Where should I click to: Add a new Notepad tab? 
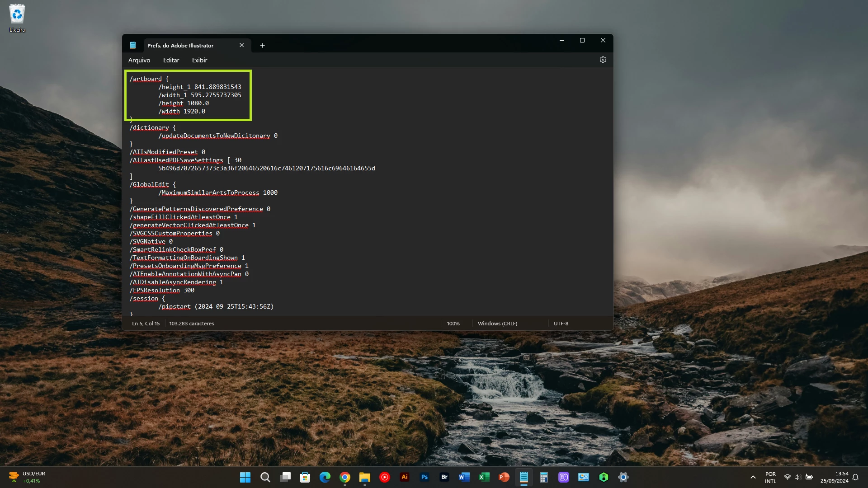[262, 45]
